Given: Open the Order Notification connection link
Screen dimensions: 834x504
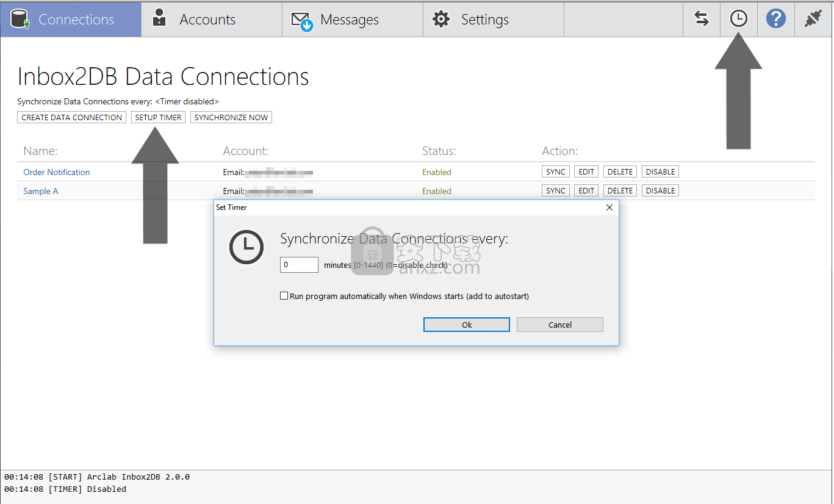Looking at the screenshot, I should [57, 172].
